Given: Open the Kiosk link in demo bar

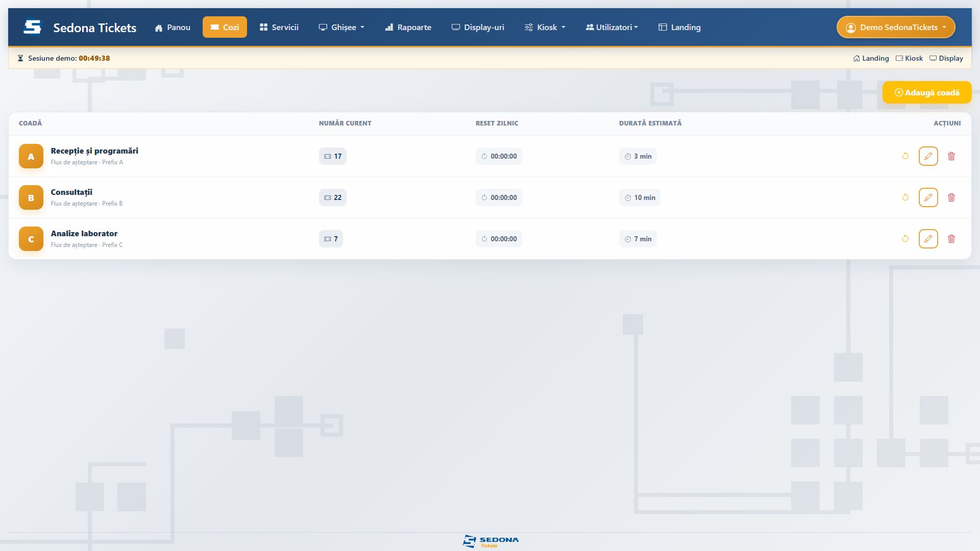Looking at the screenshot, I should tap(909, 58).
